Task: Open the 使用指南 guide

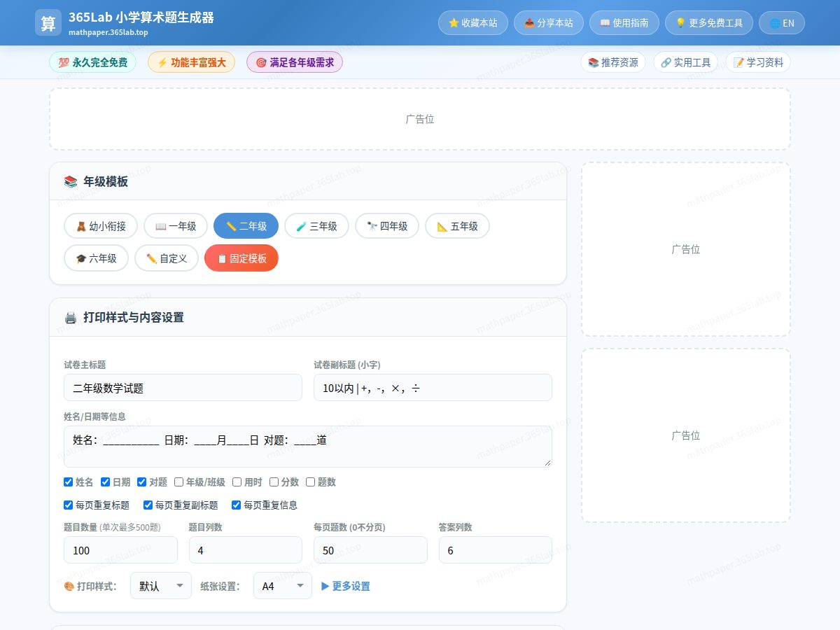Action: click(624, 22)
